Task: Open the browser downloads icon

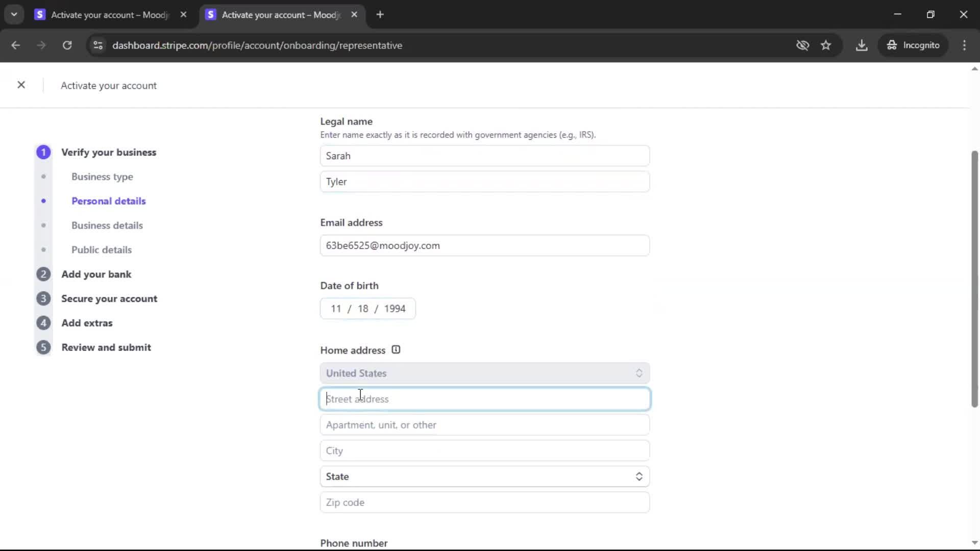Action: click(862, 45)
